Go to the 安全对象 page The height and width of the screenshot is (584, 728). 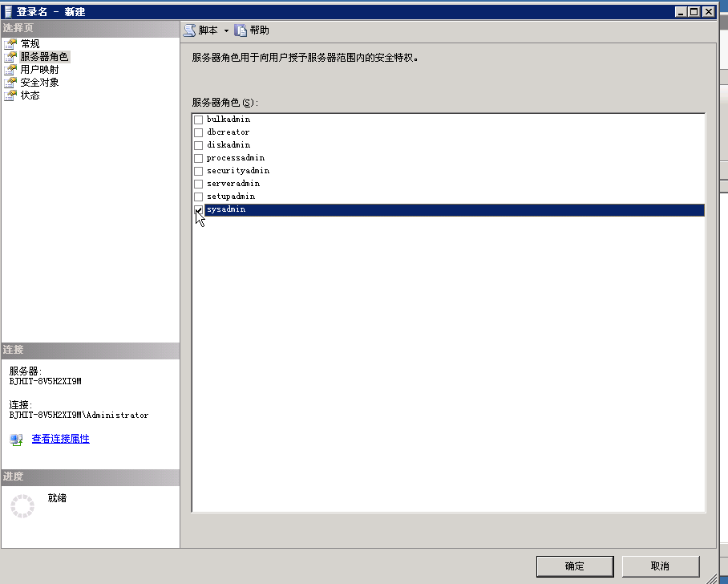point(39,83)
